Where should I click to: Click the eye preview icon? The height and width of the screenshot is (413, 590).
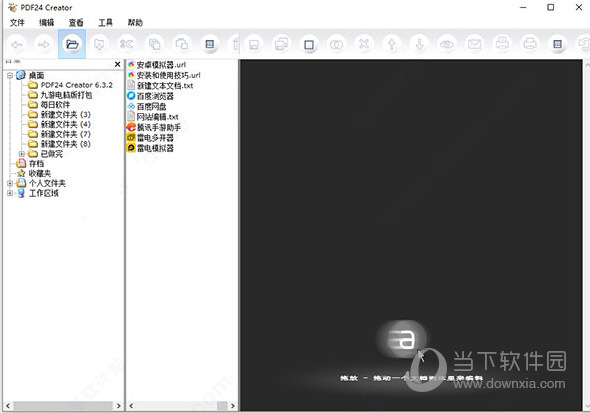[447, 44]
